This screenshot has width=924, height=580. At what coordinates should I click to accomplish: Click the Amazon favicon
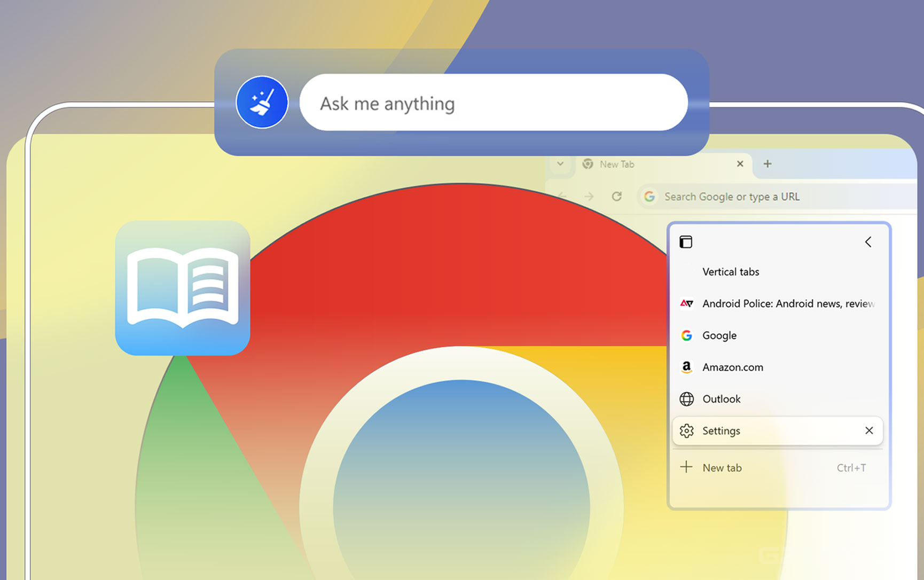coord(686,367)
